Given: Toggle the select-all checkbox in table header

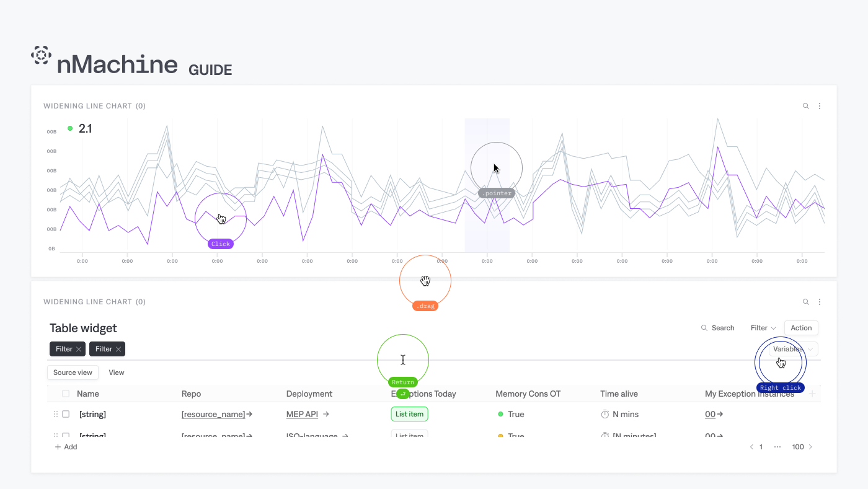Looking at the screenshot, I should [66, 394].
